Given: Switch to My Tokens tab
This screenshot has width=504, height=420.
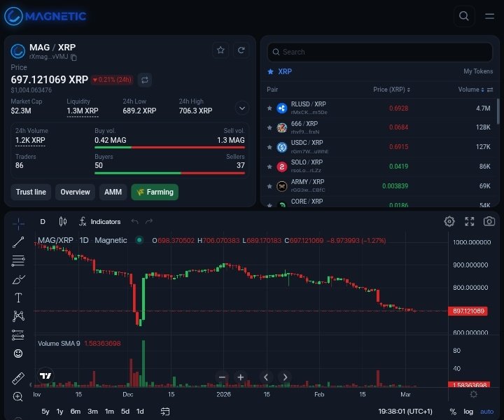Looking at the screenshot, I should coord(478,71).
